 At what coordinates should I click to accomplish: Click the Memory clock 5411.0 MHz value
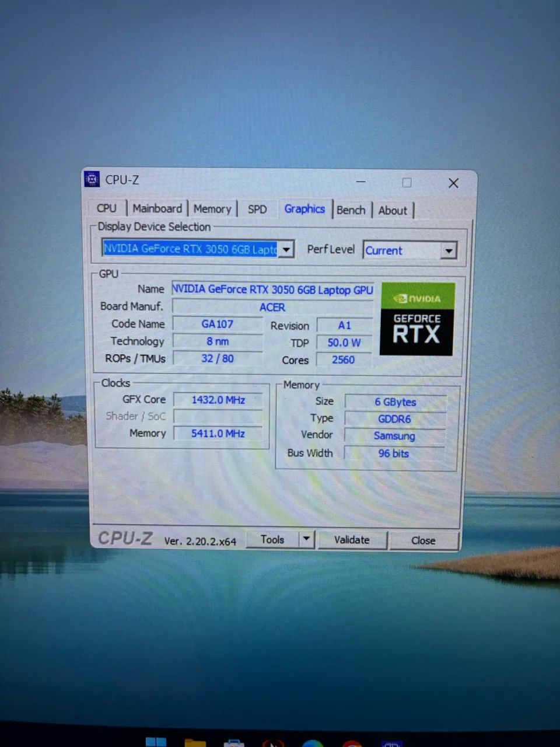[218, 433]
